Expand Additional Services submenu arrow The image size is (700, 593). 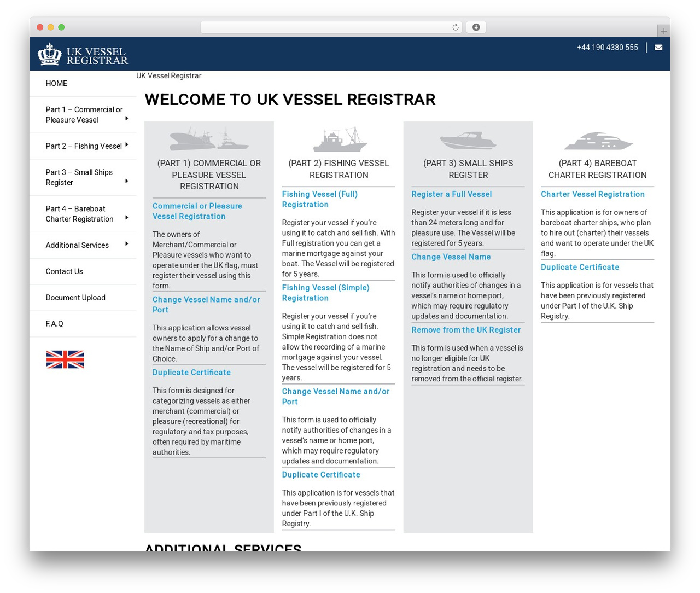pos(126,244)
